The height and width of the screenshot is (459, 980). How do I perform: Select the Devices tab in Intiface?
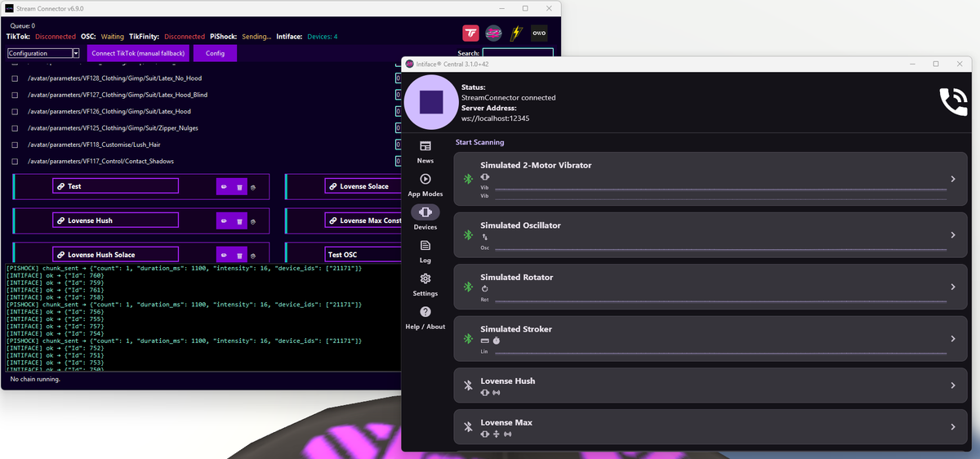click(x=425, y=217)
